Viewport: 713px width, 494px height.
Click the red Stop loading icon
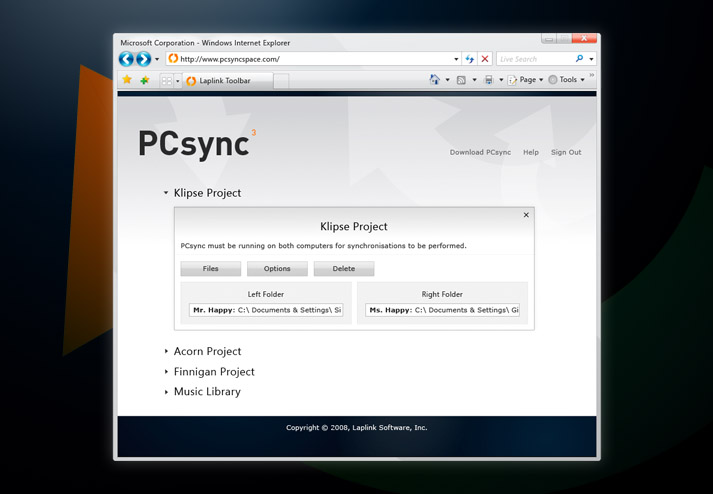[485, 59]
